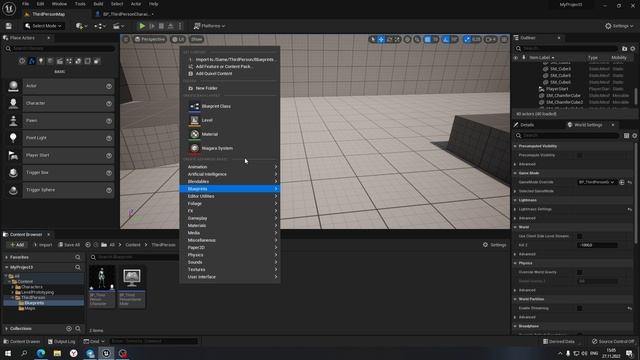The width and height of the screenshot is (640, 360).
Task: Click the Content Browser Add button
Action: click(17, 245)
